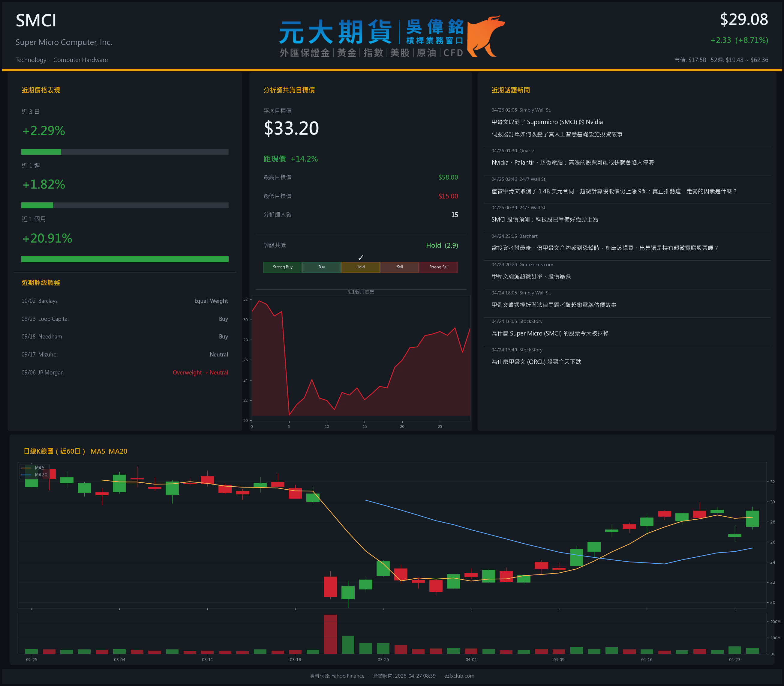Viewport: 784px width, 686px height.
Task: Click the checkmark above the Hold rating
Action: point(360,258)
